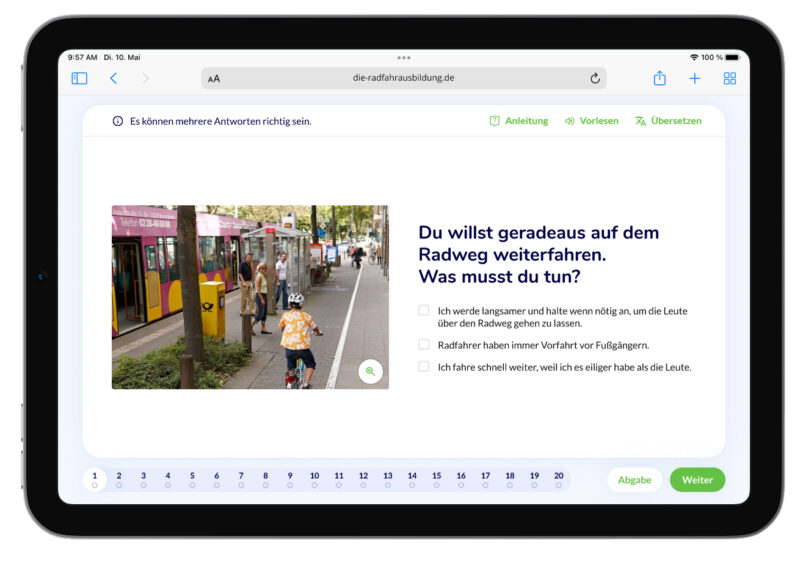Go back with the left arrow
This screenshot has height=561, width=800.
point(113,78)
